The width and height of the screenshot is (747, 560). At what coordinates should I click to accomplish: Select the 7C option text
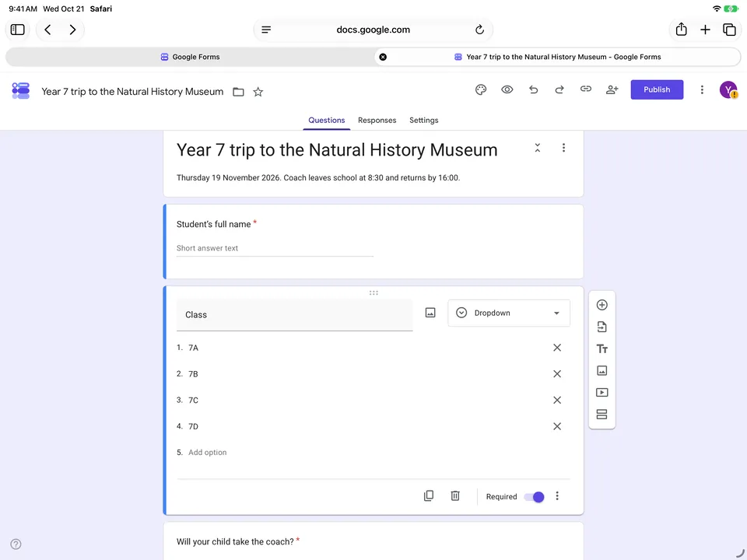pos(193,400)
